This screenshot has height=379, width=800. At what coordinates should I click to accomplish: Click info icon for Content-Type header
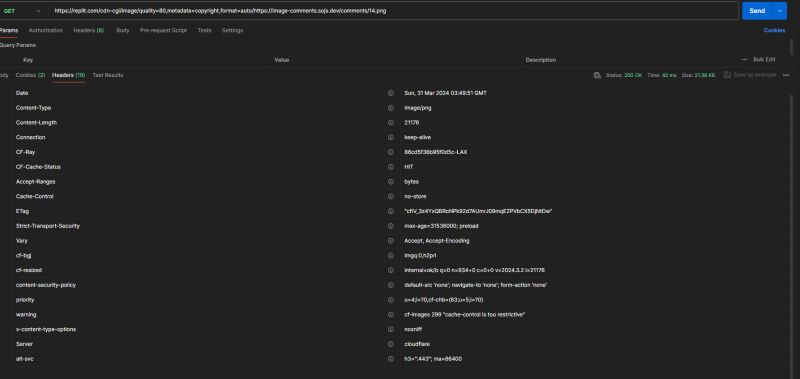[x=390, y=108]
